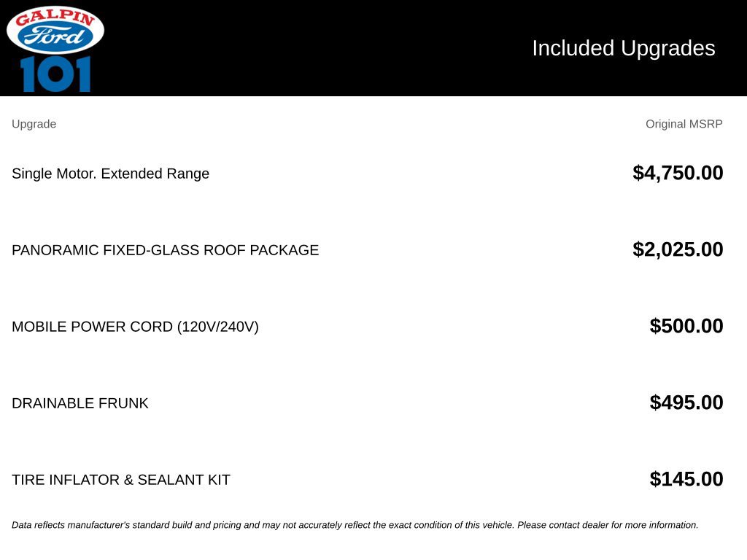747x560 pixels.
Task: Select the Drainable Frunk upgrade
Action: coord(80,403)
